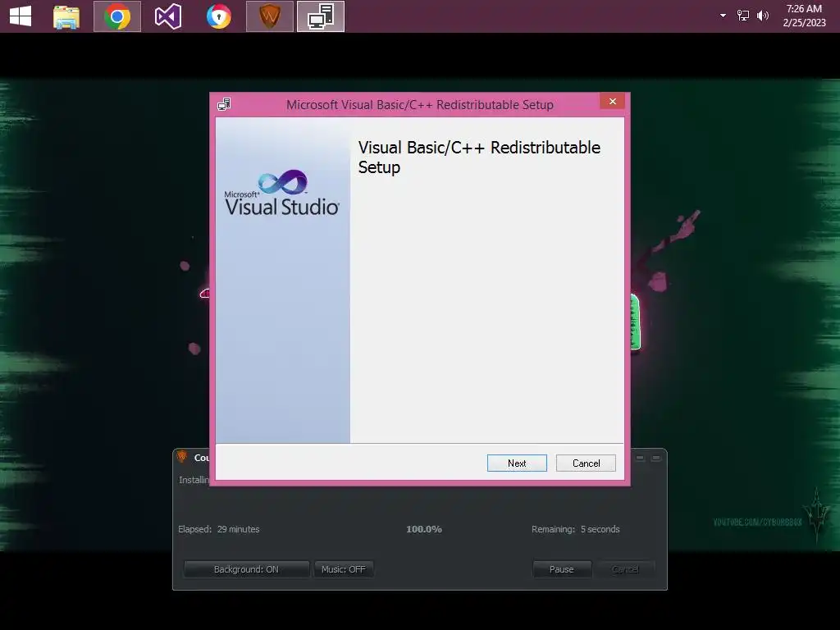Show hidden system tray icons
Screen dimensions: 840x630
pos(723,16)
